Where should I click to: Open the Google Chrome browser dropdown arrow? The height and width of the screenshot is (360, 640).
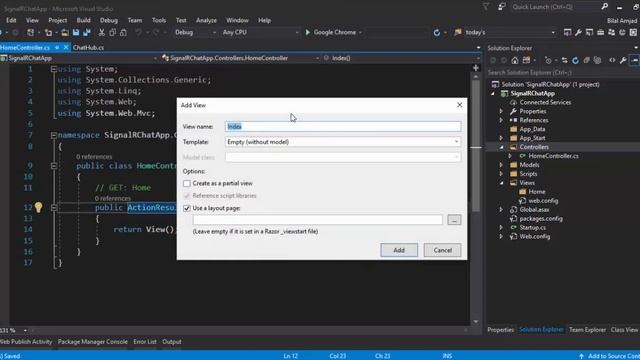tap(360, 32)
